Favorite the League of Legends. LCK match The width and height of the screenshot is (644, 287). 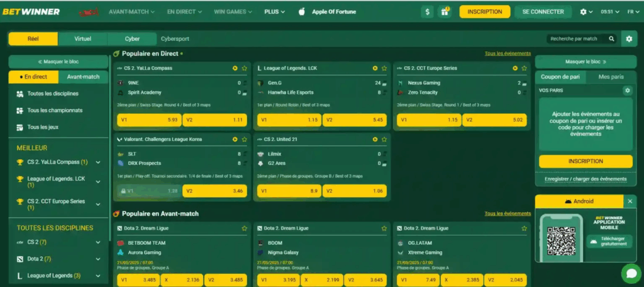[384, 68]
